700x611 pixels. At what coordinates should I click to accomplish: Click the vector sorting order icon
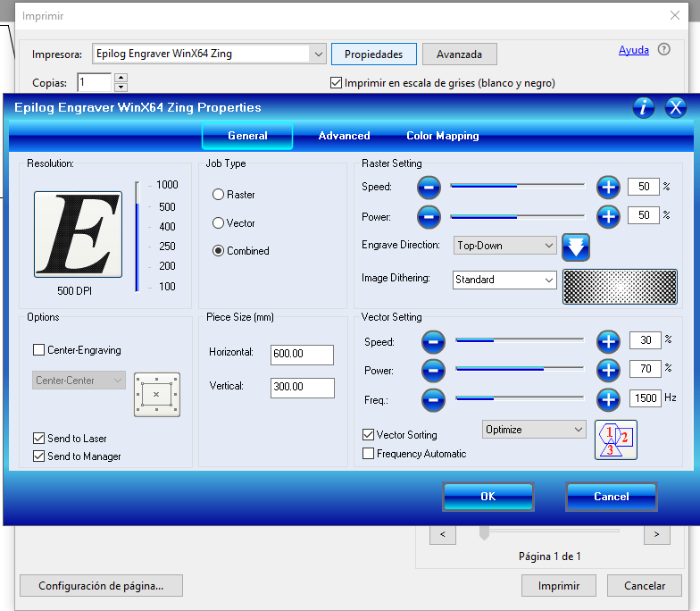[616, 439]
